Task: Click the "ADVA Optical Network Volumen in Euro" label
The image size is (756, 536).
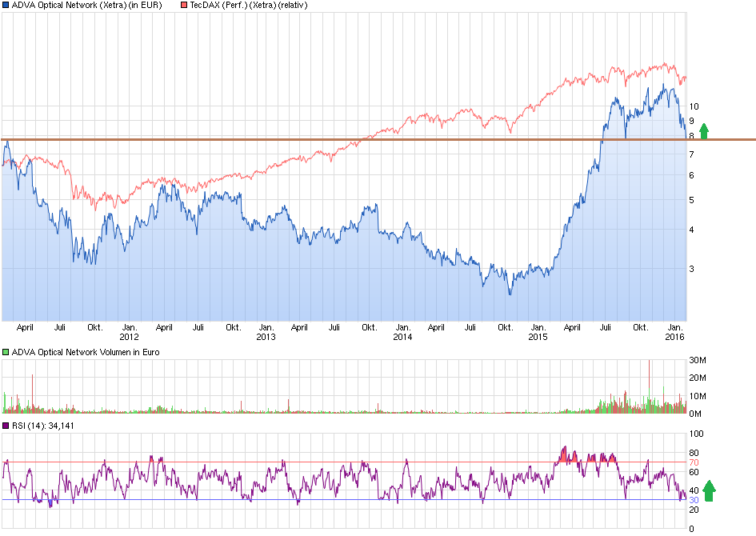Action: (84, 351)
